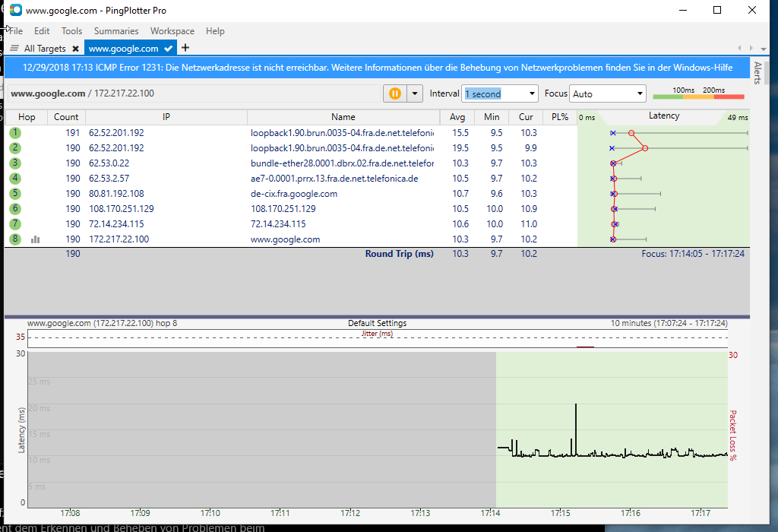Click the hop 2 latency marker in graph

(644, 148)
